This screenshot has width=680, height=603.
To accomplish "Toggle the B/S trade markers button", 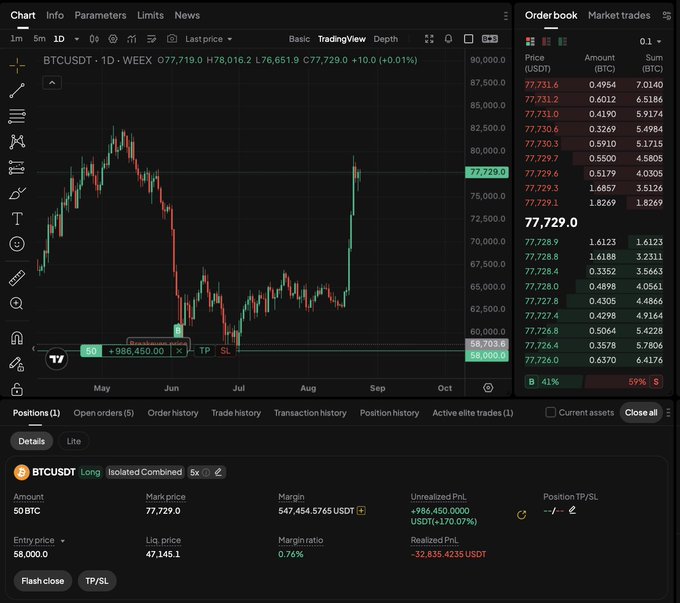I will coord(490,39).
